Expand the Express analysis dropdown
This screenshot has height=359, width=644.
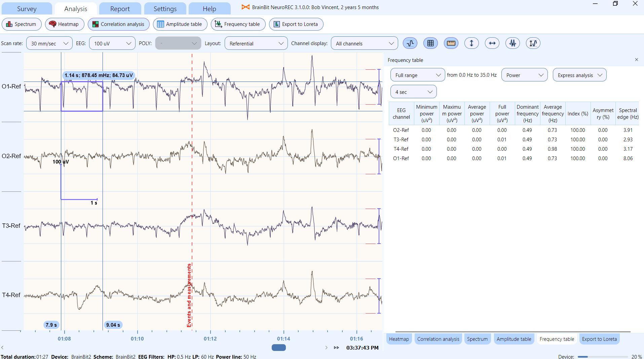(579, 75)
